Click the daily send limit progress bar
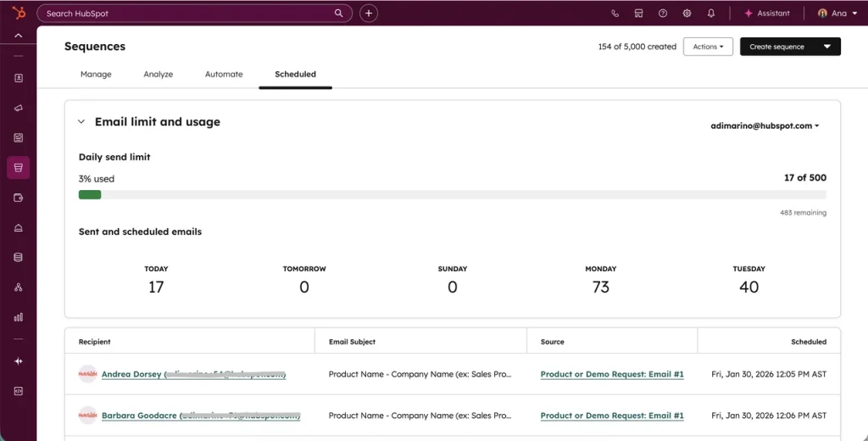868x441 pixels. tap(453, 194)
